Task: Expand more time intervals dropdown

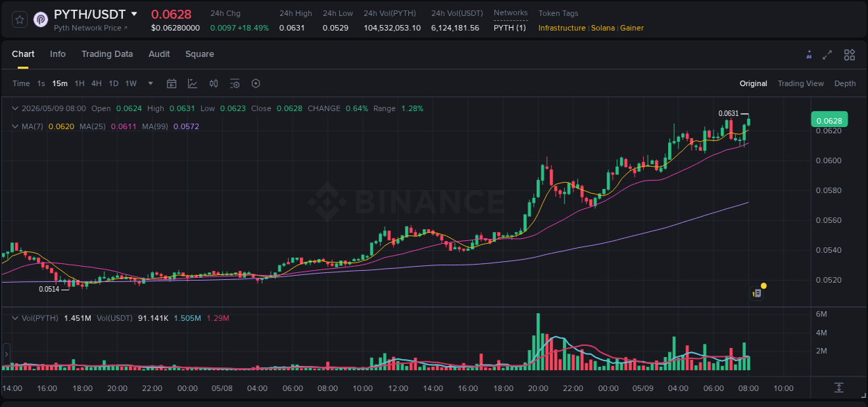Action: (151, 83)
